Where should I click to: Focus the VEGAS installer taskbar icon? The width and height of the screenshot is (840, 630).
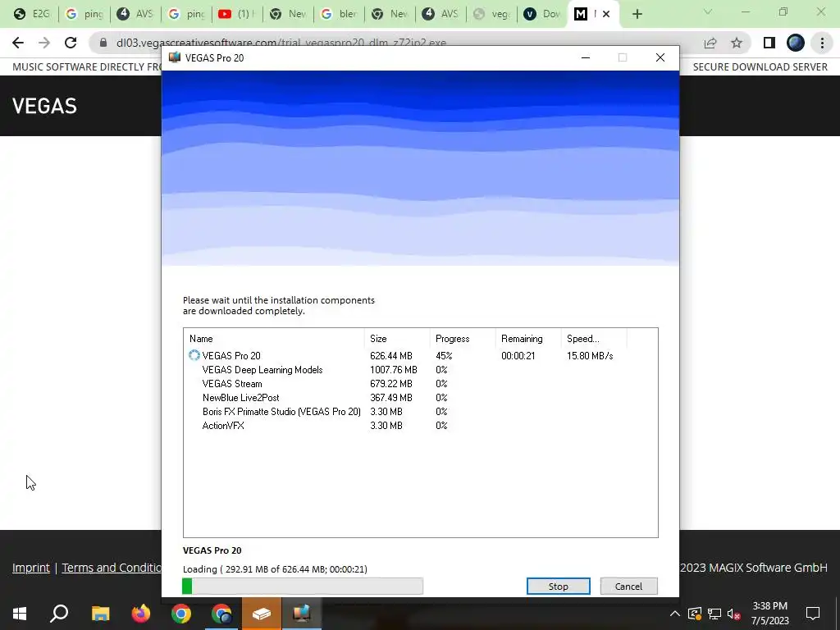[x=302, y=614]
